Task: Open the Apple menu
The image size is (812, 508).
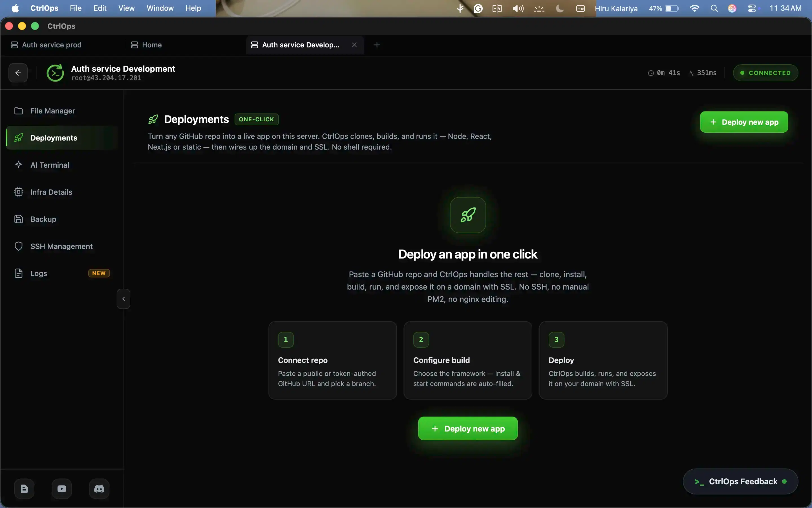Action: point(15,8)
